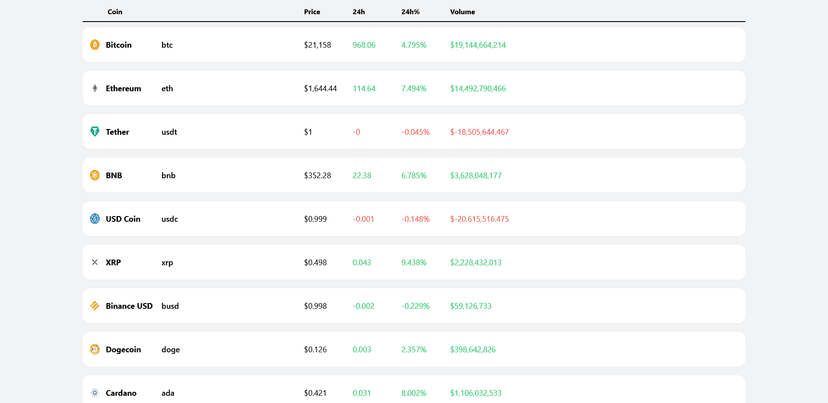828x403 pixels.
Task: Click the btc ticker symbol
Action: [x=167, y=45]
